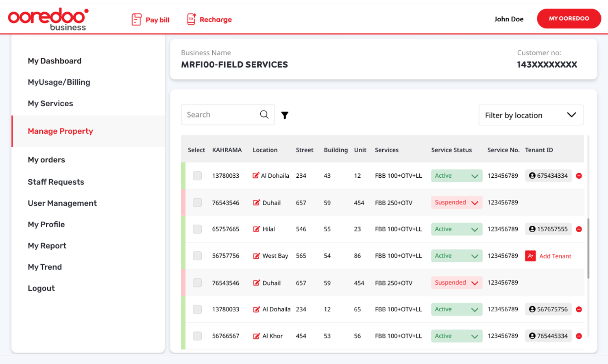Tick the checkbox on the Hilal row
The width and height of the screenshot is (608, 364).
(197, 229)
